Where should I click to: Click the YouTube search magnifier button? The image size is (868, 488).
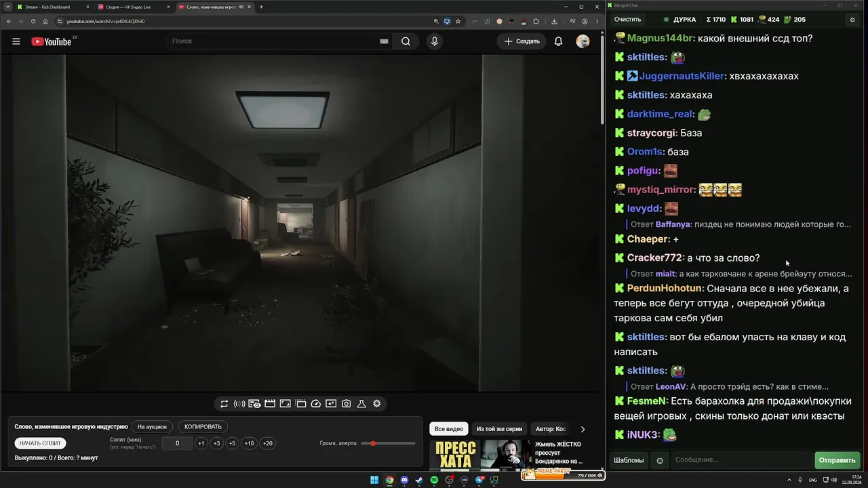[406, 41]
